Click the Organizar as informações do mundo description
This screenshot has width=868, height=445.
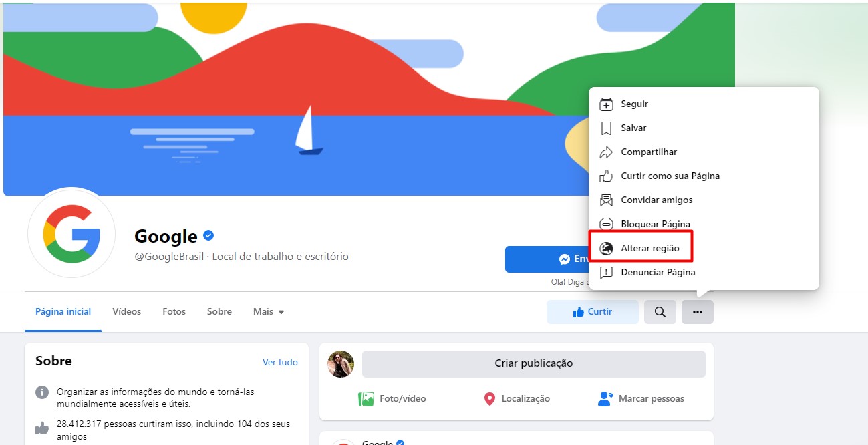coord(156,398)
